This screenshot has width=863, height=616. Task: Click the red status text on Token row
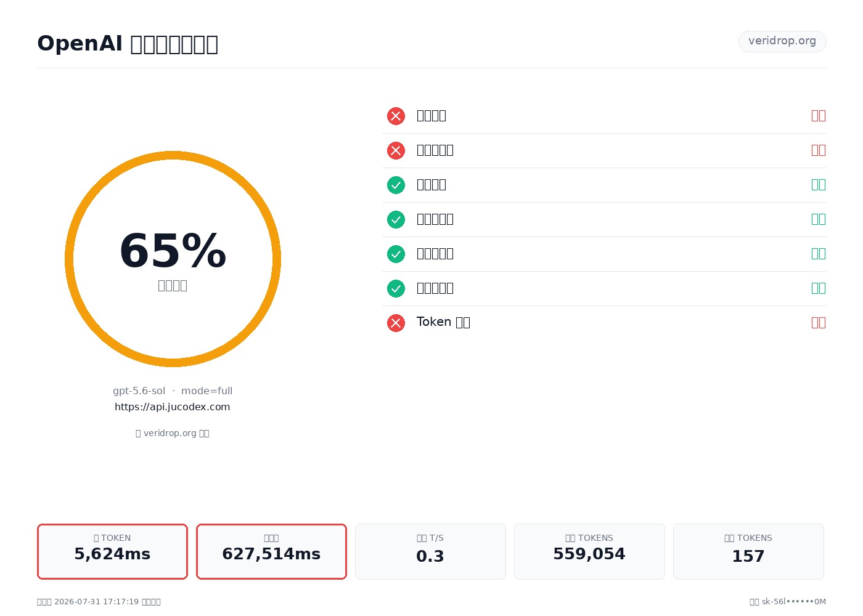[x=819, y=322]
